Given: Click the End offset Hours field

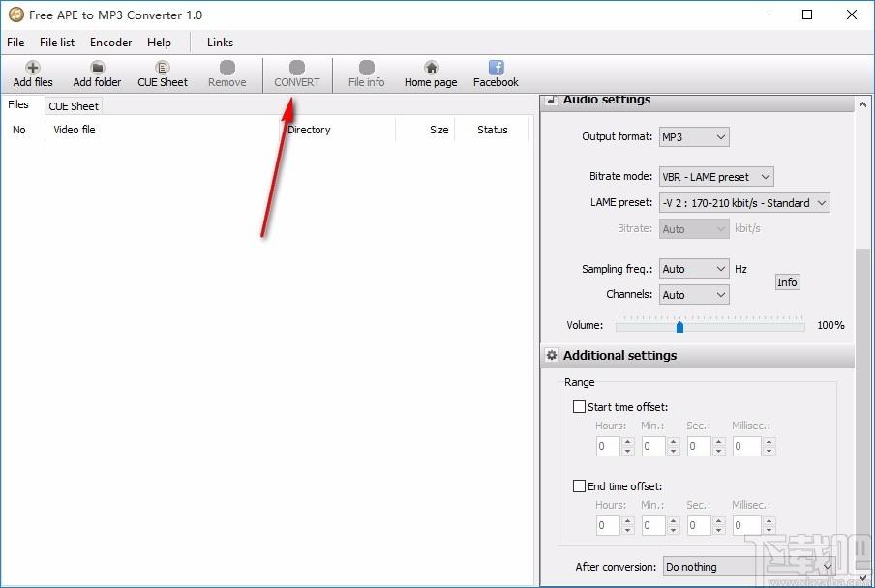Looking at the screenshot, I should [608, 525].
